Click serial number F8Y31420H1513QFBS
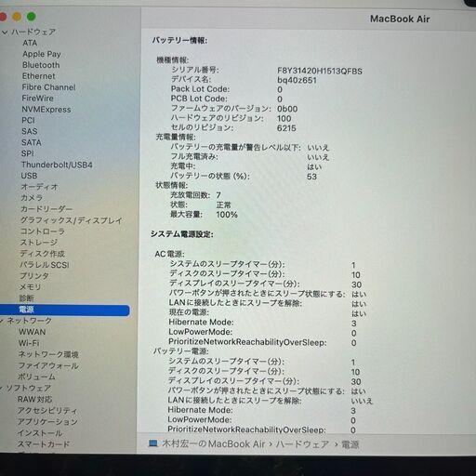Image resolution: width=476 pixels, height=476 pixels. 320,72
